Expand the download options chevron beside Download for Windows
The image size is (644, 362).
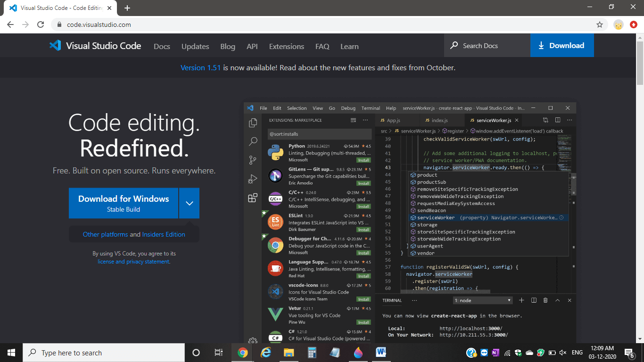189,203
